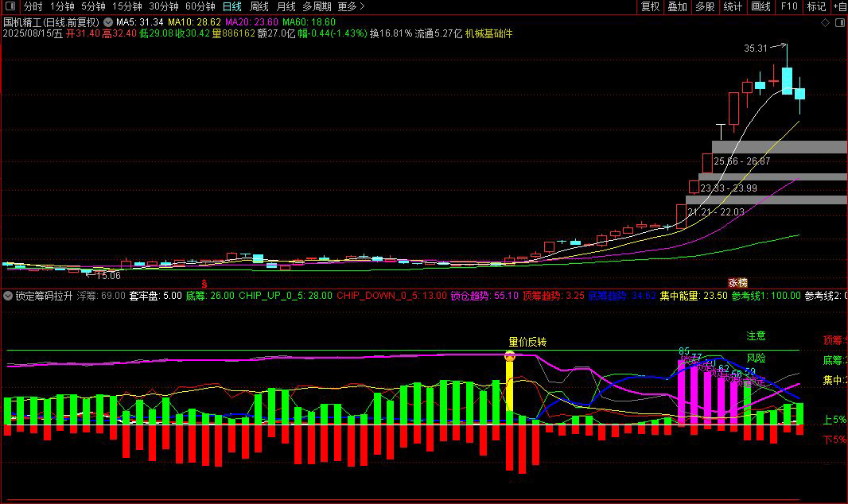Click the CHIP_UP_0_5: 28.00 value
This screenshot has height=504, width=848.
[286, 296]
